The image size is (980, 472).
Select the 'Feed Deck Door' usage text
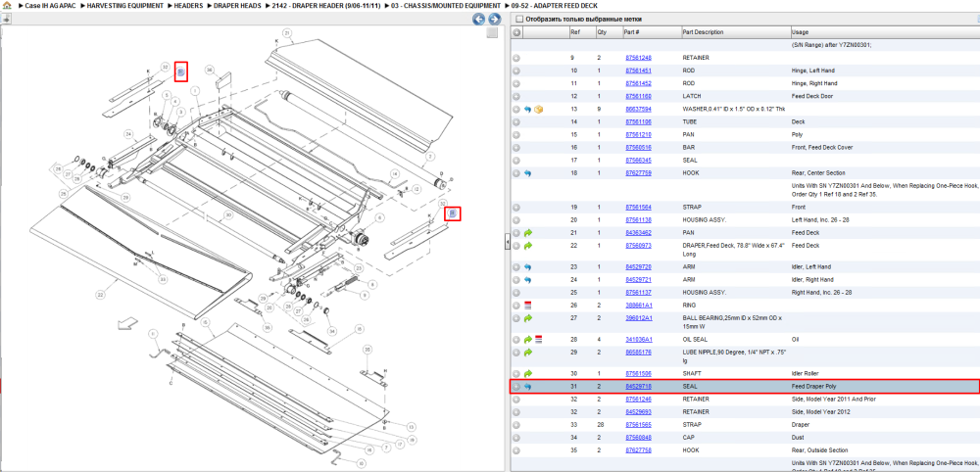coord(812,97)
